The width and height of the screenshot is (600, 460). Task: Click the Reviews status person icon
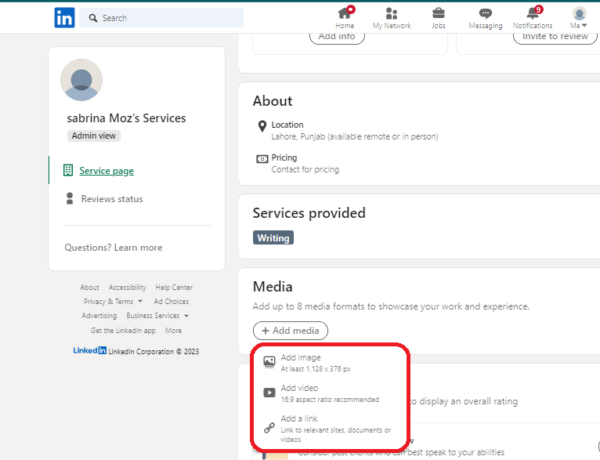point(70,199)
